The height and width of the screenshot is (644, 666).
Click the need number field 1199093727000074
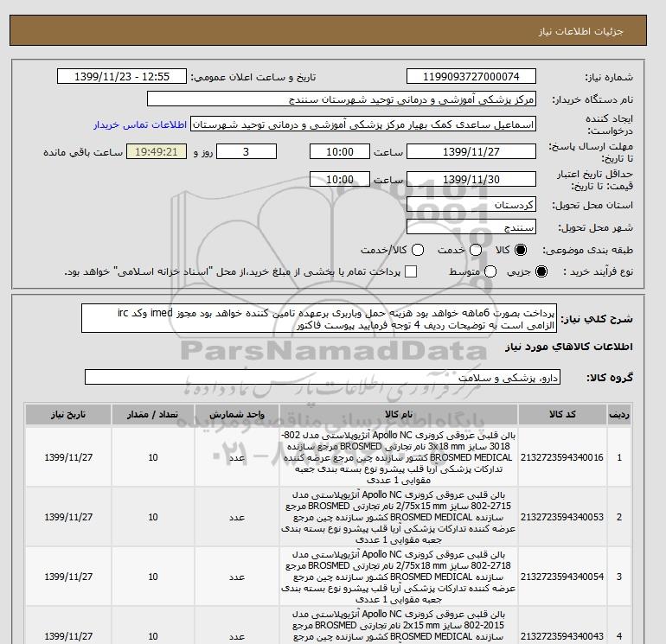point(471,76)
